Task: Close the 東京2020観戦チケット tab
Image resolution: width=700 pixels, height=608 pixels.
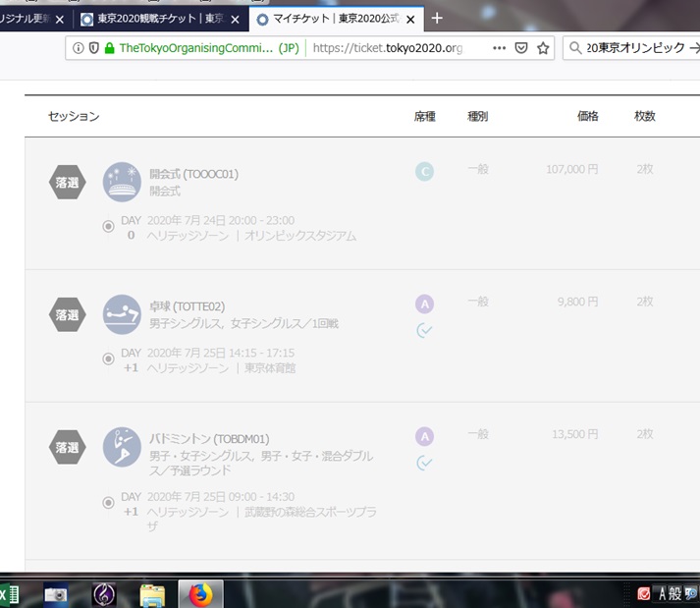Action: tap(236, 20)
